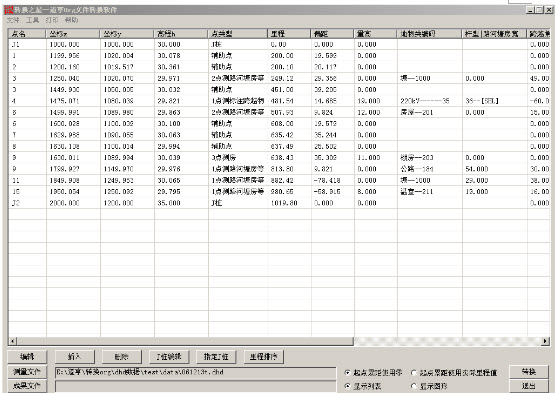556x393 pixels.
Task: Click the horizontal scrollbar left arrow
Action: pos(12,341)
